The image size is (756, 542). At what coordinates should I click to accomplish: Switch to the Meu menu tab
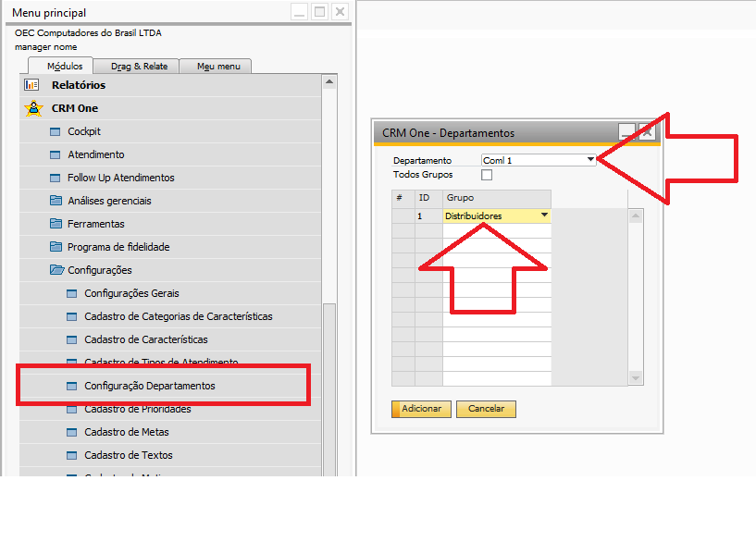click(217, 67)
